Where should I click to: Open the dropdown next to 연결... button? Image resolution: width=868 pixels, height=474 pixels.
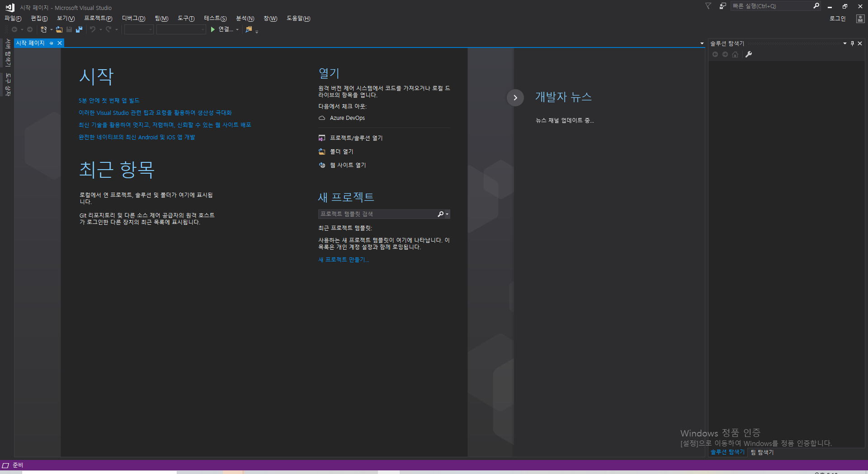click(x=237, y=30)
